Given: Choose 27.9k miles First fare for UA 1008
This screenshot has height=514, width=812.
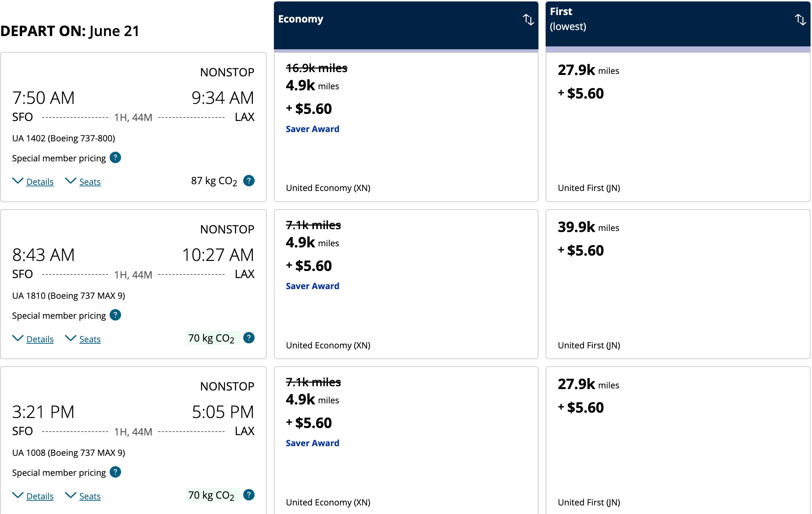Looking at the screenshot, I should 678,440.
